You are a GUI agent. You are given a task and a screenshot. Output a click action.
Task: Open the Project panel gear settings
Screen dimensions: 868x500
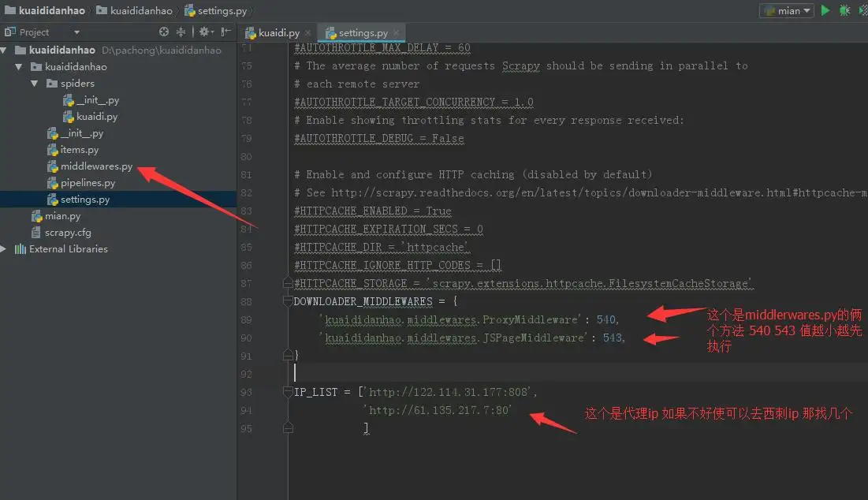click(x=204, y=32)
